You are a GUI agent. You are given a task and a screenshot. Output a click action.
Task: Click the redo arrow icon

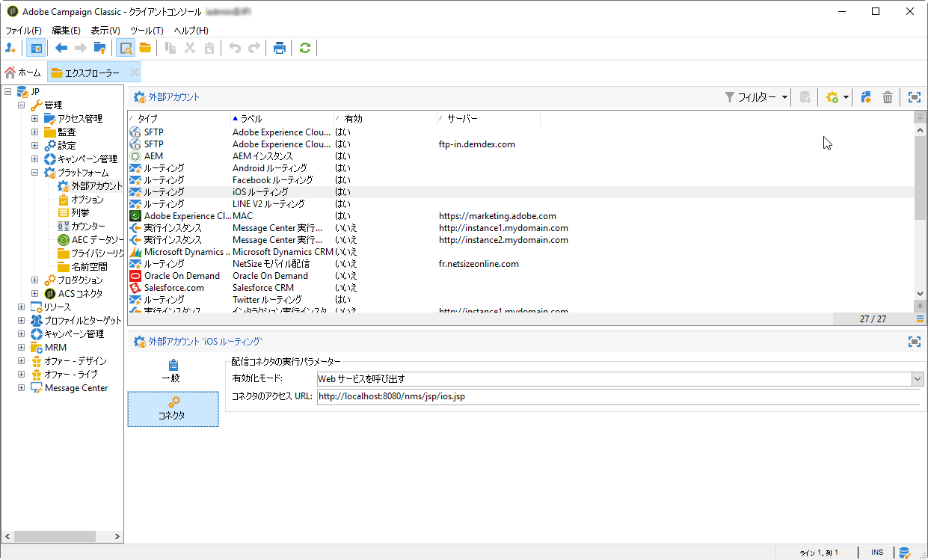[254, 48]
